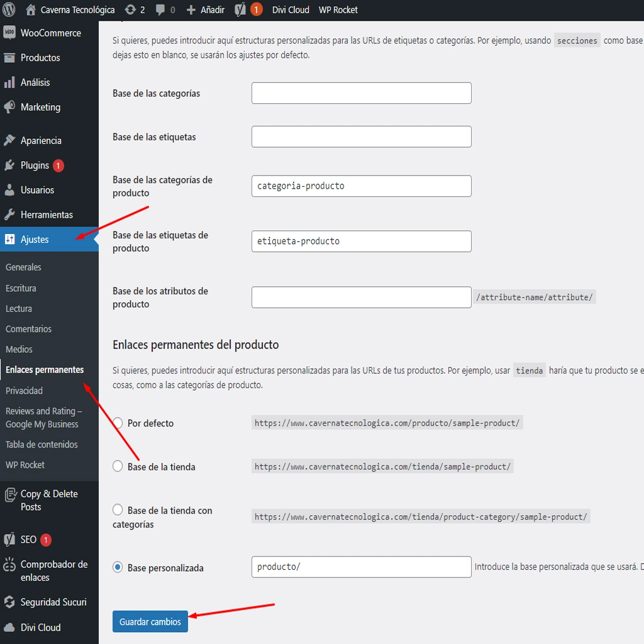Open the Escritura settings submenu

pyautogui.click(x=21, y=288)
